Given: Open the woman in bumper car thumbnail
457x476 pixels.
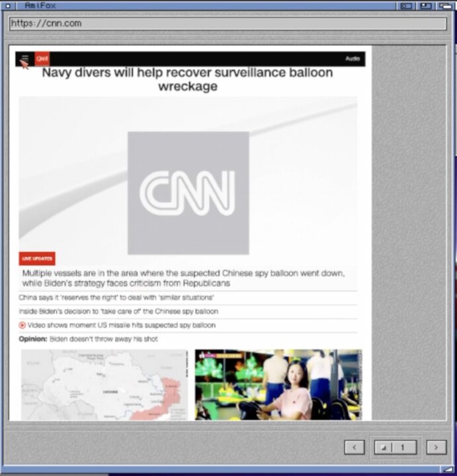Looking at the screenshot, I should coord(278,385).
